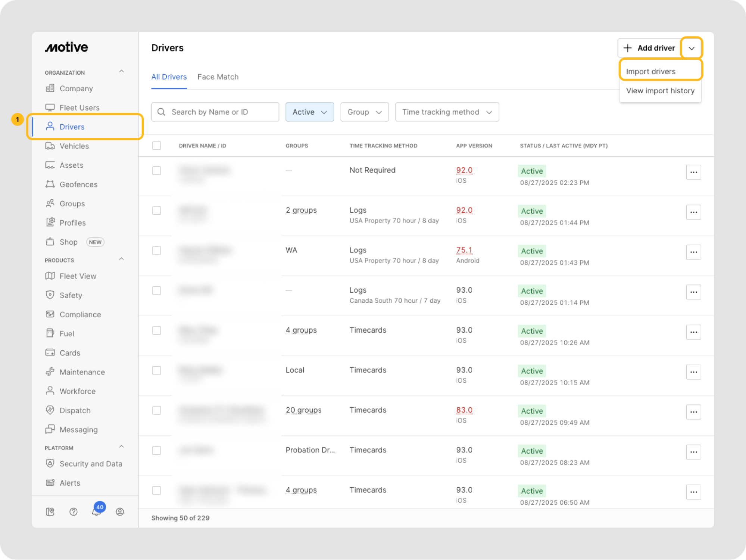The width and height of the screenshot is (746, 560).
Task: Open Fuel section in sidebar
Action: [x=66, y=334]
